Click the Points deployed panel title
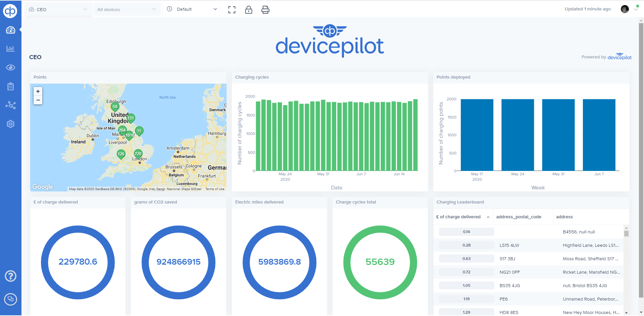The height and width of the screenshot is (316, 644). pos(453,77)
